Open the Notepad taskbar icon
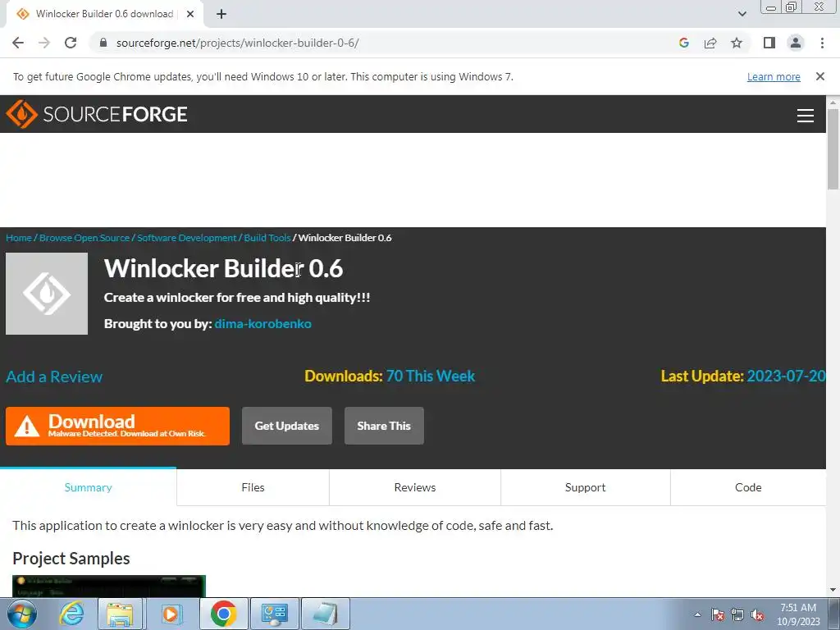 click(325, 614)
